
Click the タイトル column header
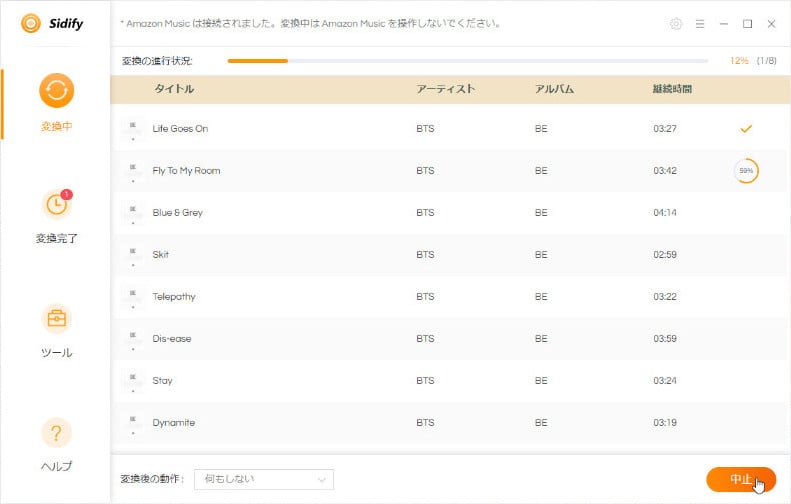click(x=174, y=89)
